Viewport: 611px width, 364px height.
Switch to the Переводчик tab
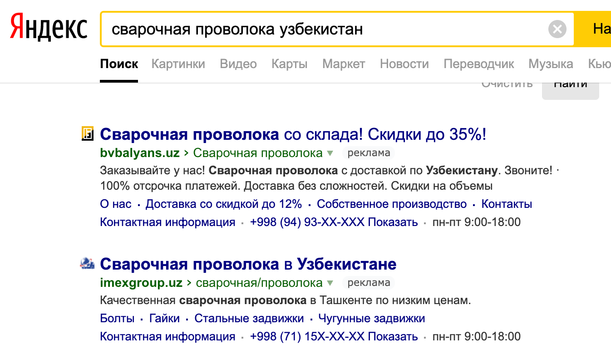pyautogui.click(x=478, y=64)
